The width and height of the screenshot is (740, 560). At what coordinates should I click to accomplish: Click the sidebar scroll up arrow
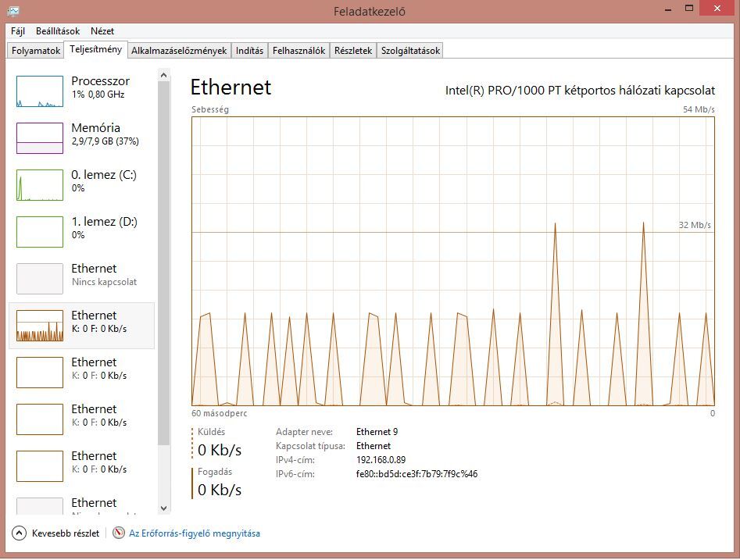163,76
